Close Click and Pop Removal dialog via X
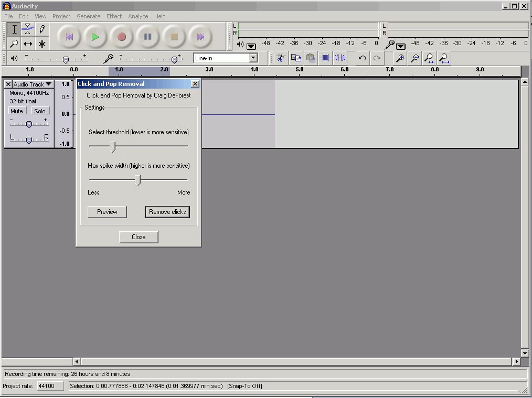 coord(195,84)
